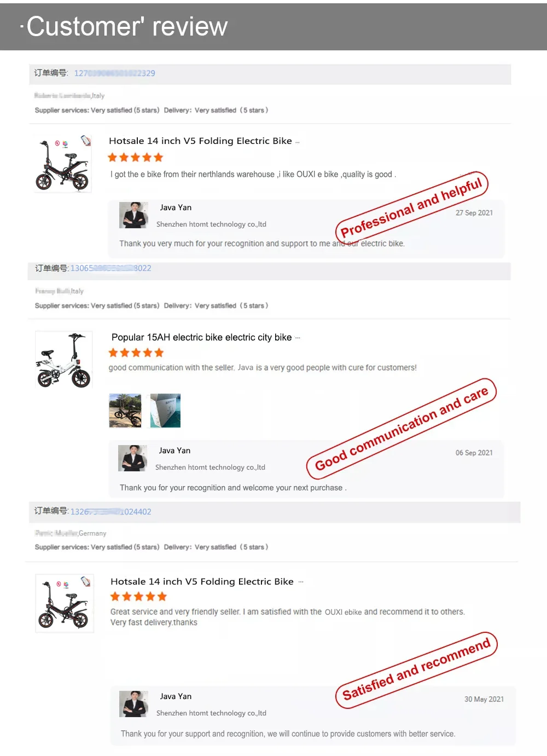The image size is (547, 756).
Task: Click Java Yan's avatar in 27 Sep reply
Action: pos(133,215)
